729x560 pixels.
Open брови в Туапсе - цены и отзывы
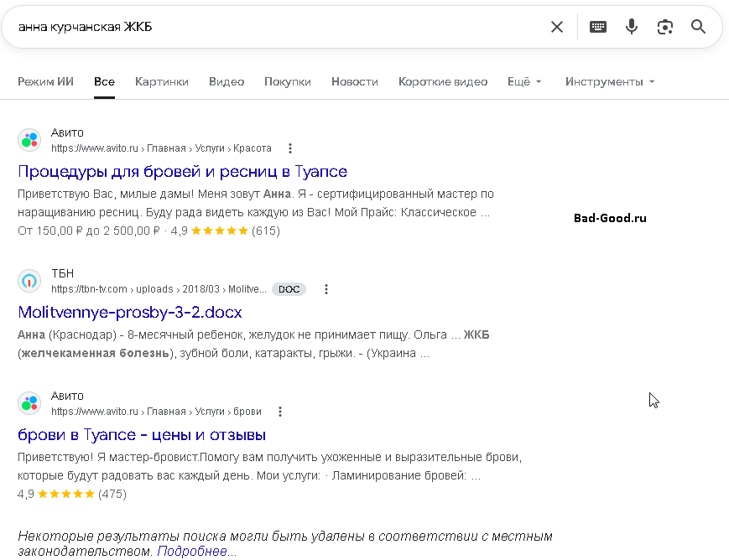coord(142,435)
